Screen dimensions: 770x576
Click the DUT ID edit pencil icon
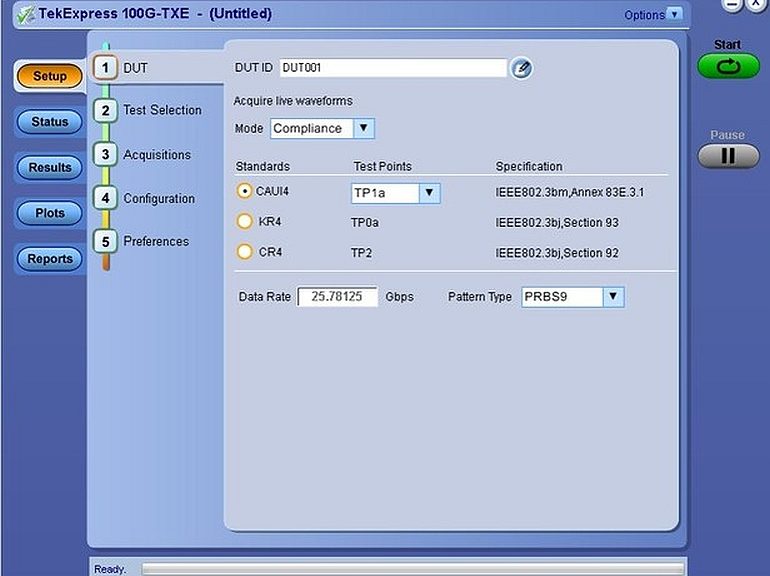pyautogui.click(x=521, y=68)
